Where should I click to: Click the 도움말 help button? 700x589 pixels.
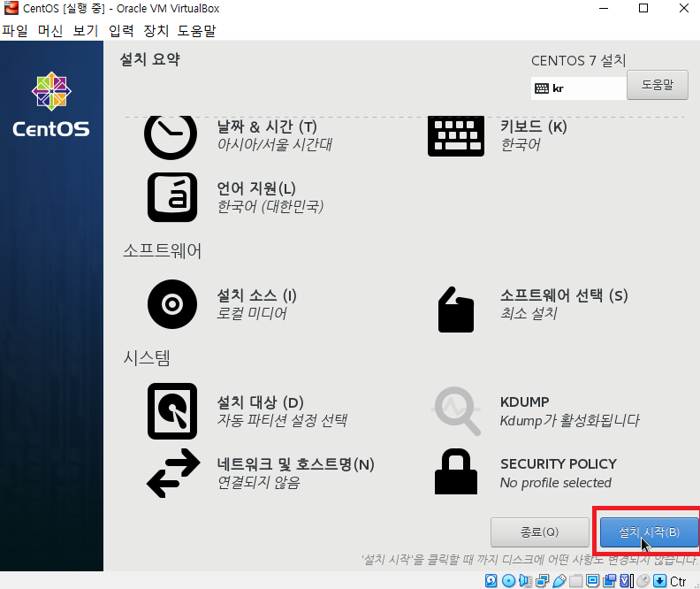[x=658, y=85]
